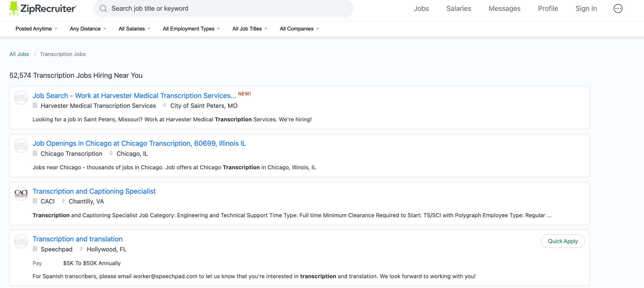Click building icon beside Speechpad

click(x=35, y=249)
